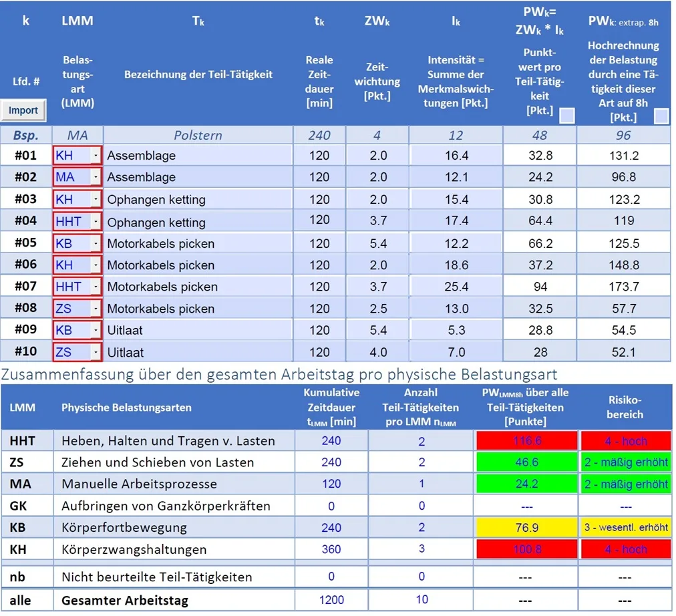676x616 pixels.
Task: Select the green '2 - mäßig erhöht' cell for ZS
Action: (625, 462)
